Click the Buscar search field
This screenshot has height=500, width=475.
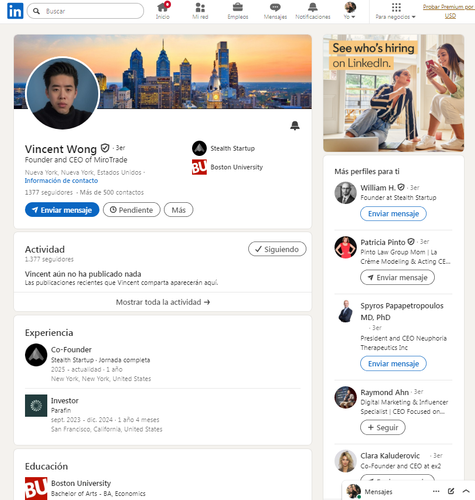pyautogui.click(x=85, y=11)
